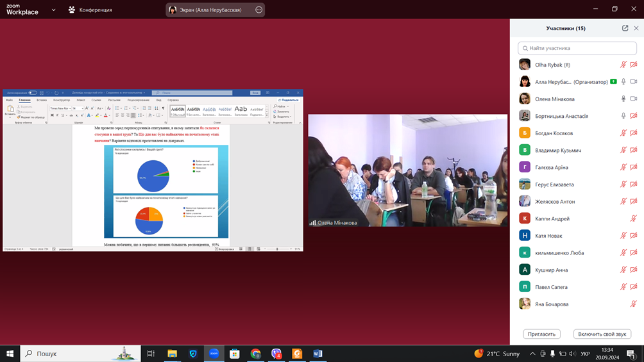Open Google Chrome from the taskbar
The image size is (644, 362).
tap(255, 354)
